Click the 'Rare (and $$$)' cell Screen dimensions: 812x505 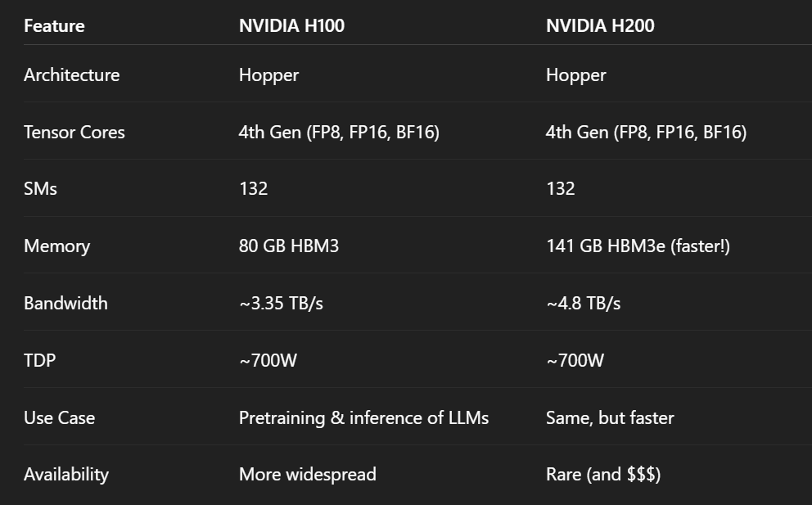click(603, 475)
